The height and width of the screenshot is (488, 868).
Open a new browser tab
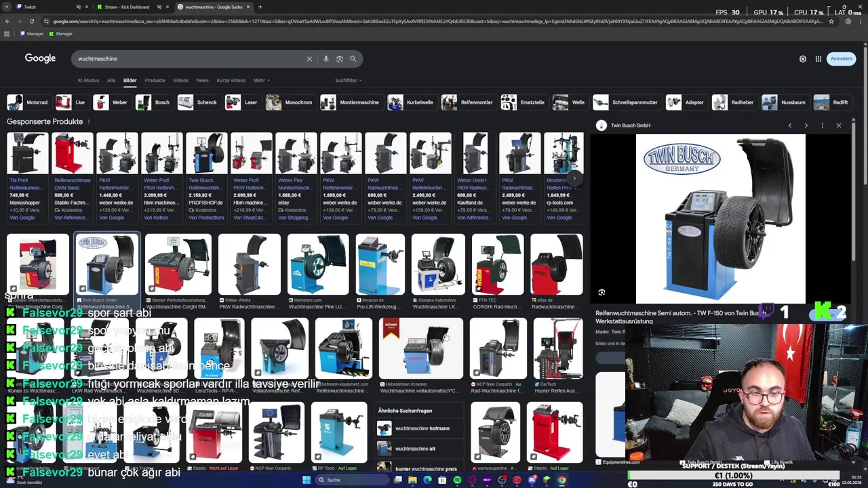pos(260,7)
